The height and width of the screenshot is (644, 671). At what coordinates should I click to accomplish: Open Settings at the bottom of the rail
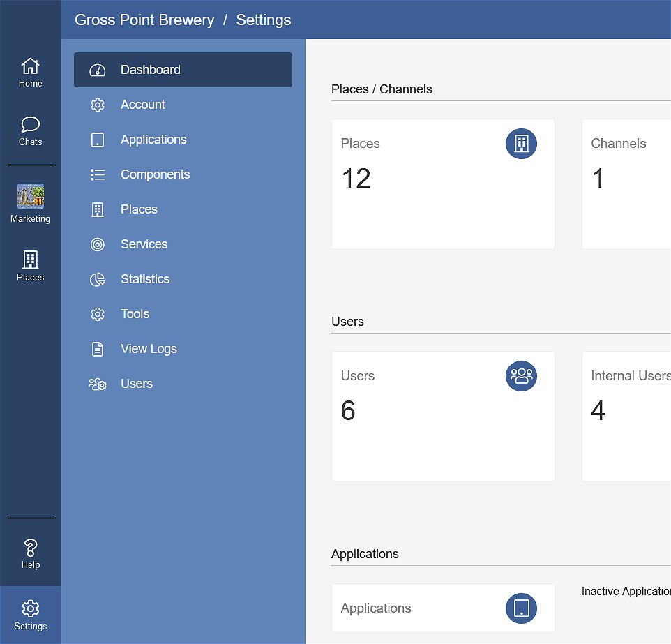[x=31, y=615]
